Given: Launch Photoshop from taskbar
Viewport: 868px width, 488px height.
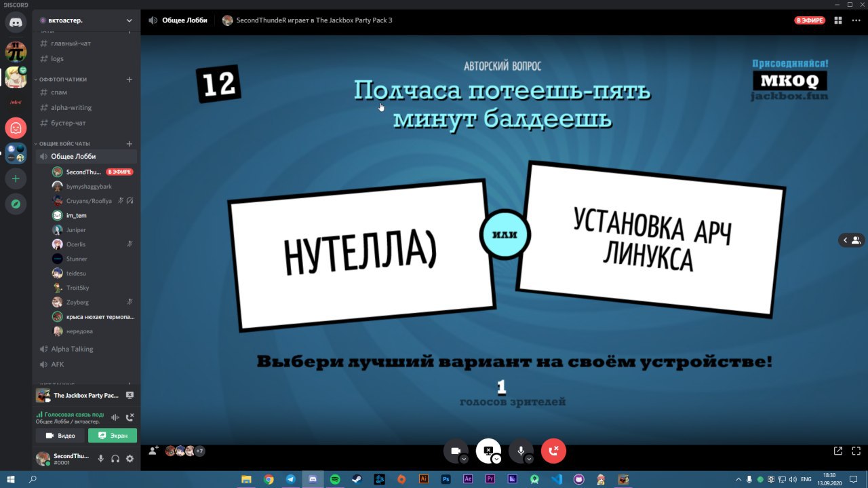Looking at the screenshot, I should pyautogui.click(x=446, y=479).
